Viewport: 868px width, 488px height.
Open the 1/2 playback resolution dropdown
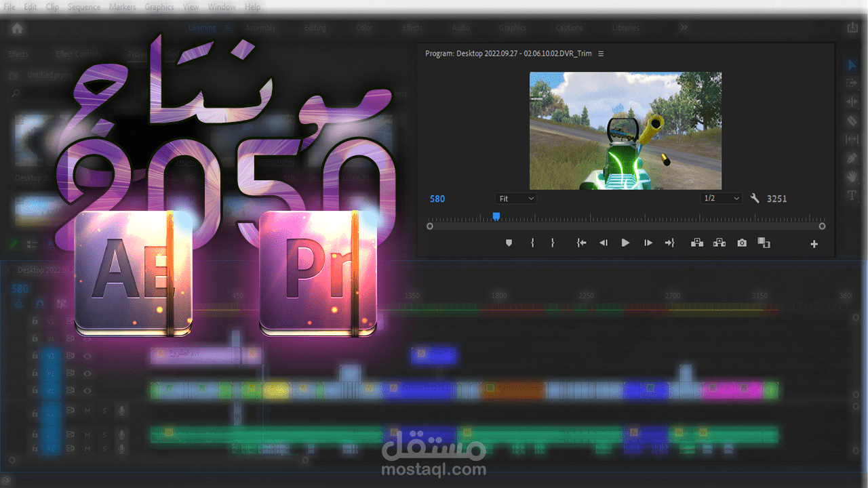(722, 199)
